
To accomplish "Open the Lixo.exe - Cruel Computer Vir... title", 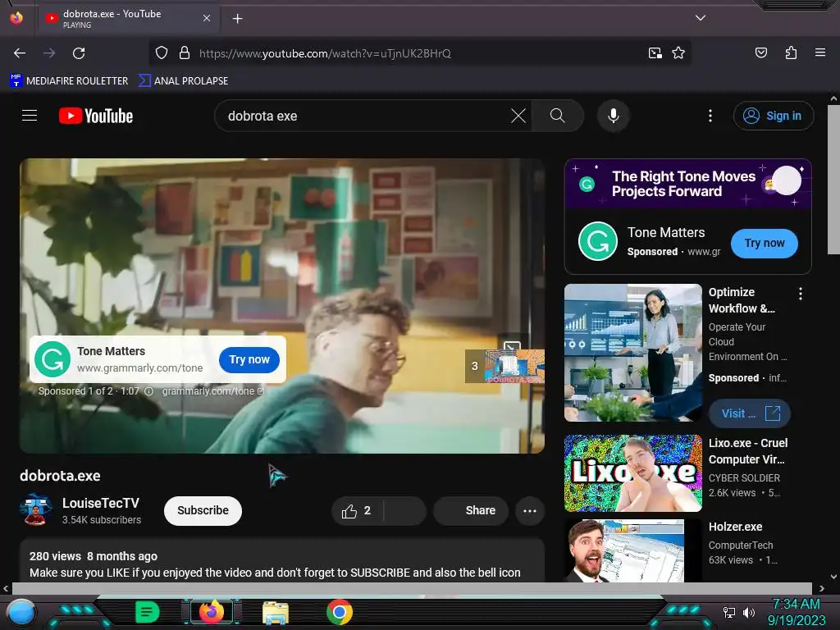I will pyautogui.click(x=748, y=451).
